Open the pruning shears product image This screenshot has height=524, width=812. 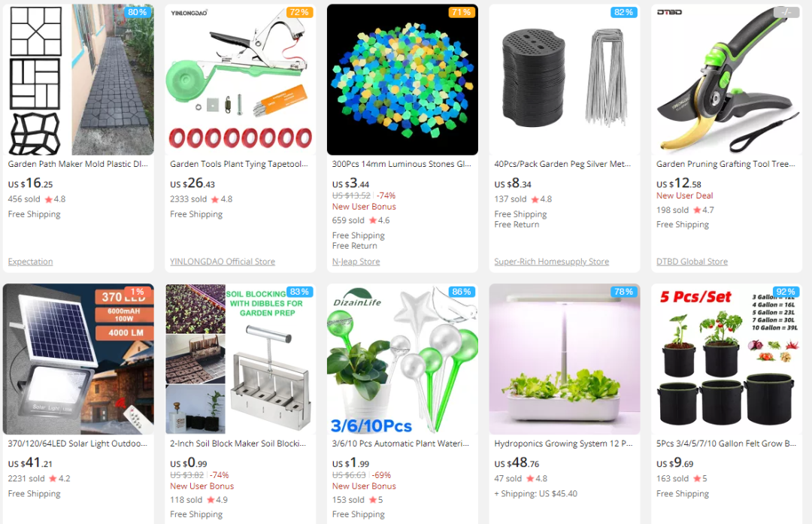[x=726, y=80]
